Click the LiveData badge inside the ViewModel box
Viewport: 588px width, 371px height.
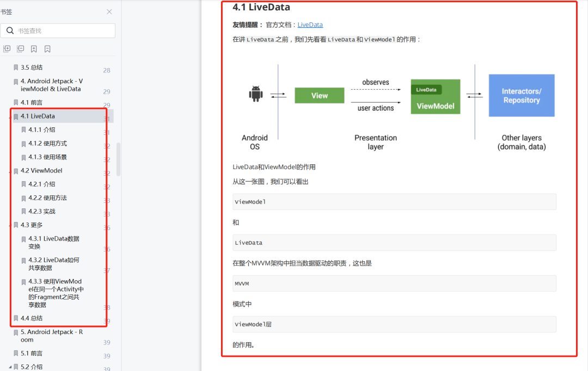click(426, 90)
